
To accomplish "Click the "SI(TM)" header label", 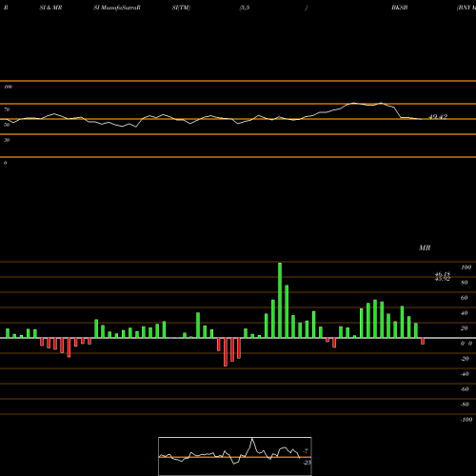I will click(x=181, y=8).
